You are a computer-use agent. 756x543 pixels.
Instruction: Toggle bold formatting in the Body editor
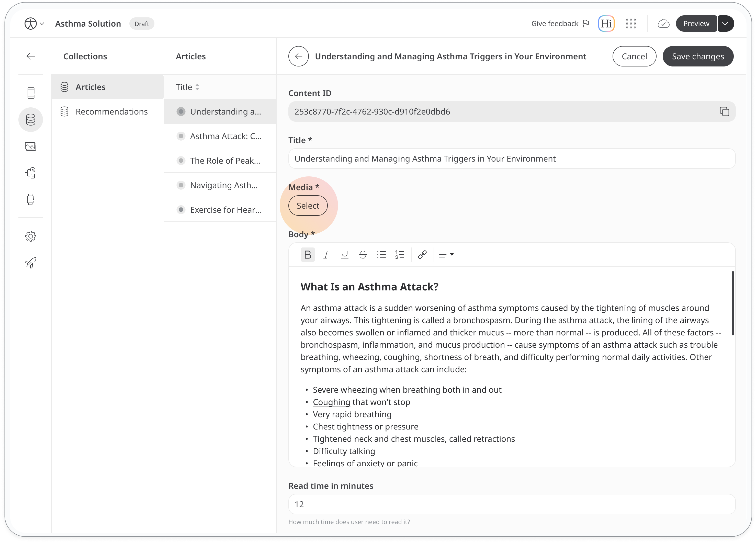click(x=307, y=255)
